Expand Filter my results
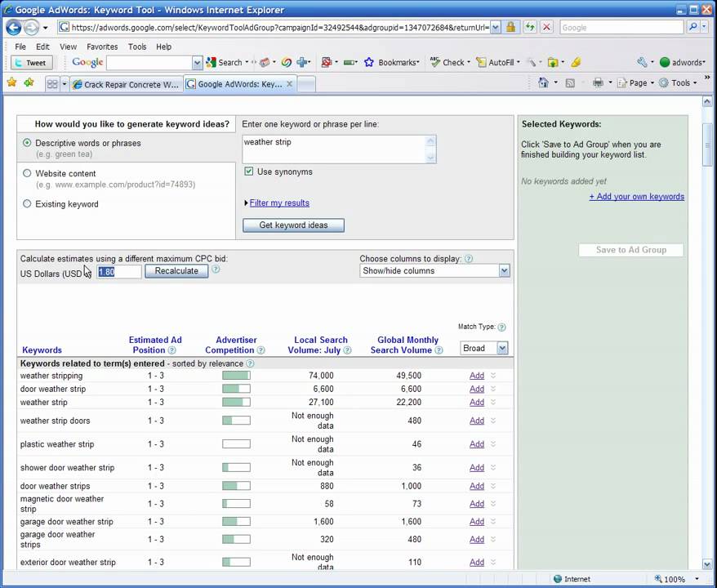 279,203
